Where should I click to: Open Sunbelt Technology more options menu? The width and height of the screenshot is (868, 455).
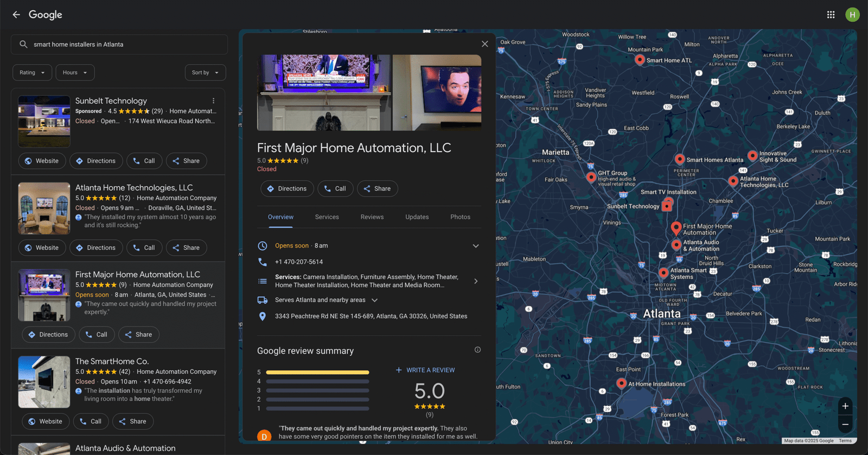pyautogui.click(x=214, y=101)
